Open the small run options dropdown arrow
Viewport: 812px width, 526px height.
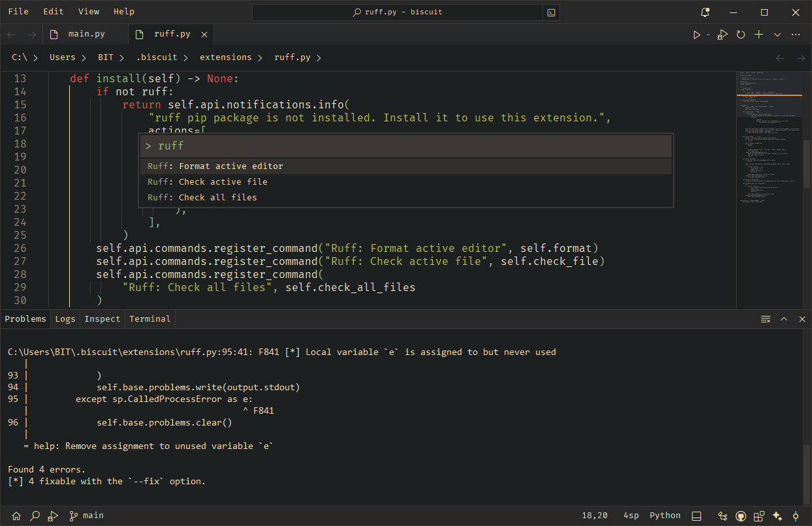(x=708, y=35)
